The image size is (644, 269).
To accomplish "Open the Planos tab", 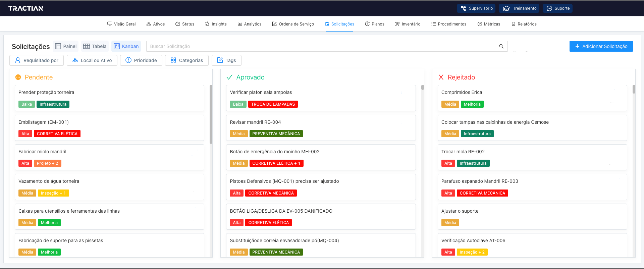I will (375, 24).
